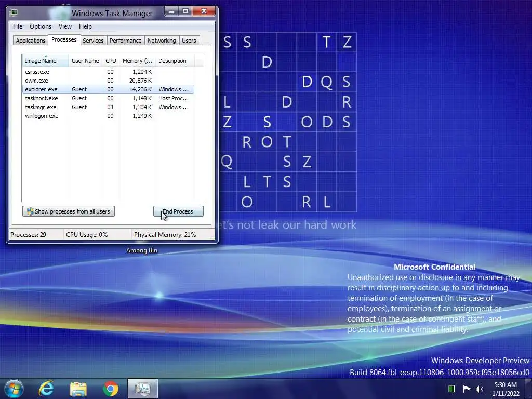
Task: Maximize the Task Manager window
Action: (x=185, y=11)
